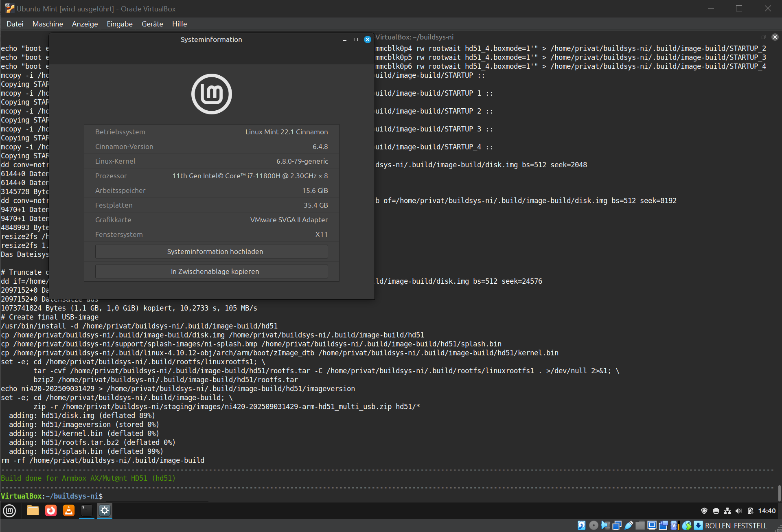Open the network tray icon
The width and height of the screenshot is (782, 532).
[x=727, y=511]
